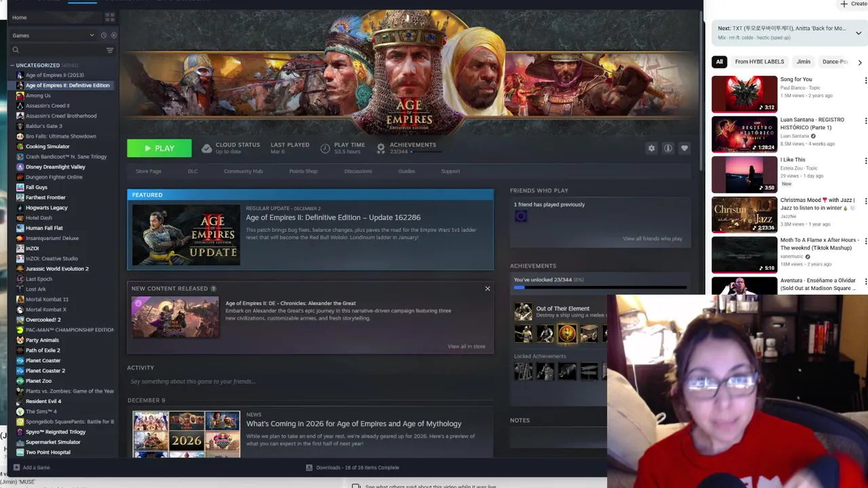Viewport: 868px width, 488px height.
Task: Collapse the UNCATEGORIZED collection
Action: 12,65
